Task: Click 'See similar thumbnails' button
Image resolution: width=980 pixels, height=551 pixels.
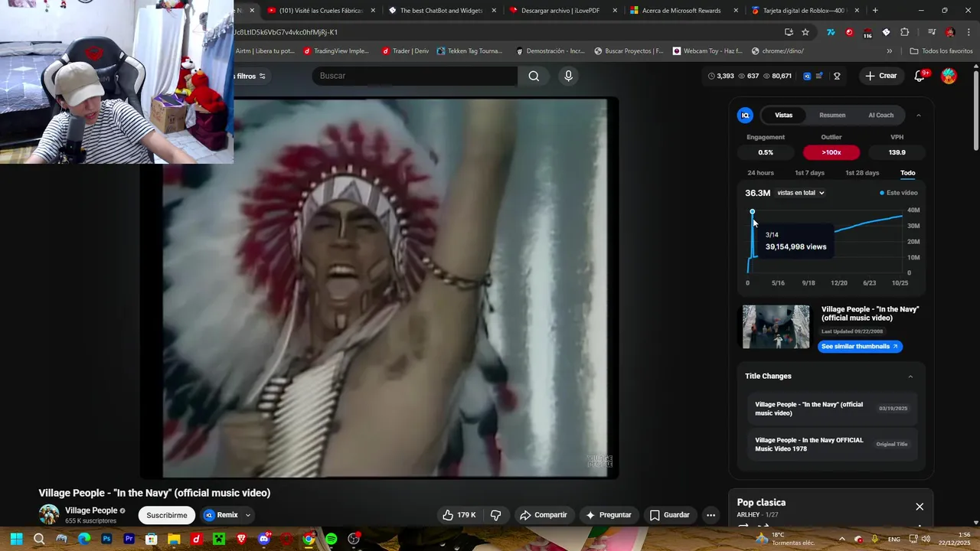Action: click(860, 347)
